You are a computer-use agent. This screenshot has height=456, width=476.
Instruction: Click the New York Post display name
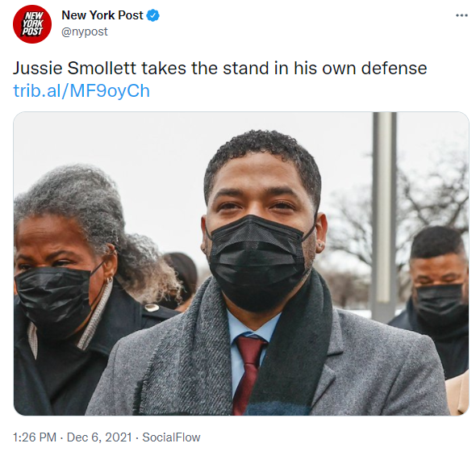[102, 15]
